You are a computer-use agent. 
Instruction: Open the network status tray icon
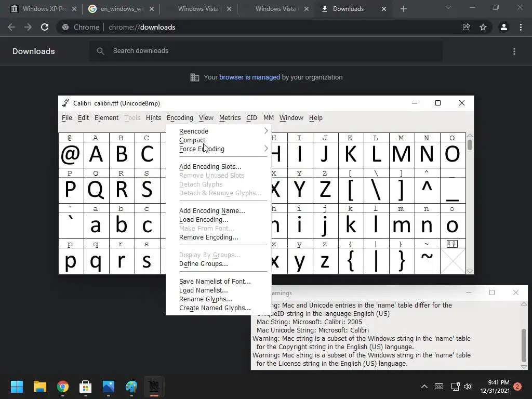(455, 387)
